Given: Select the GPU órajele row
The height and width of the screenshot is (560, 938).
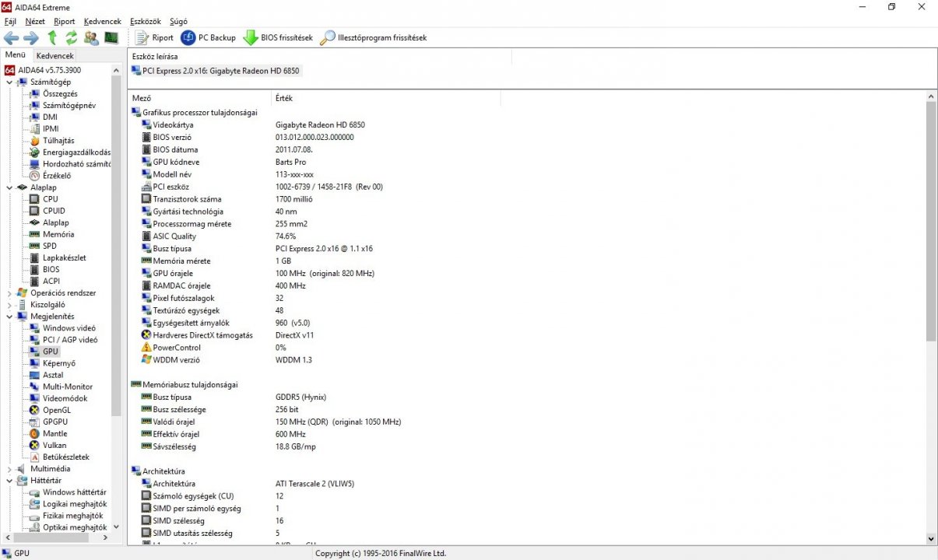Looking at the screenshot, I should [173, 273].
